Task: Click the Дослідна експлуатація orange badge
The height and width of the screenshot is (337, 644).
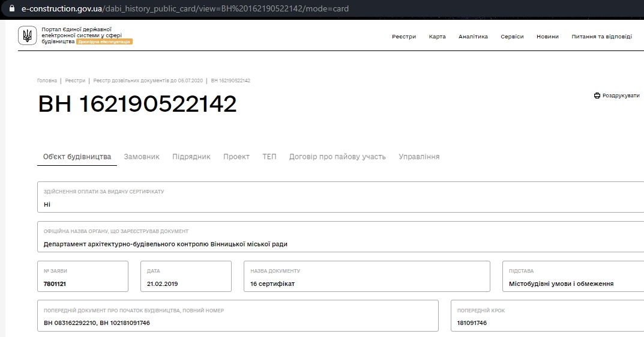Action: pyautogui.click(x=104, y=41)
